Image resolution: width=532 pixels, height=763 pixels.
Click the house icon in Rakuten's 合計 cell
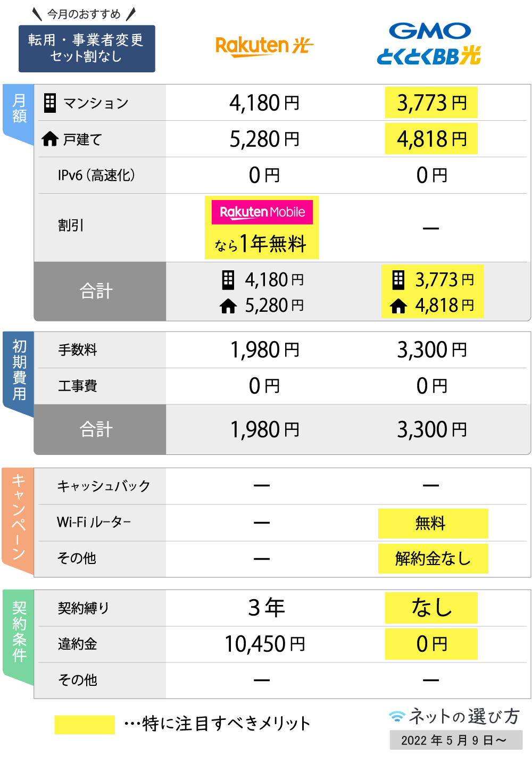click(228, 306)
